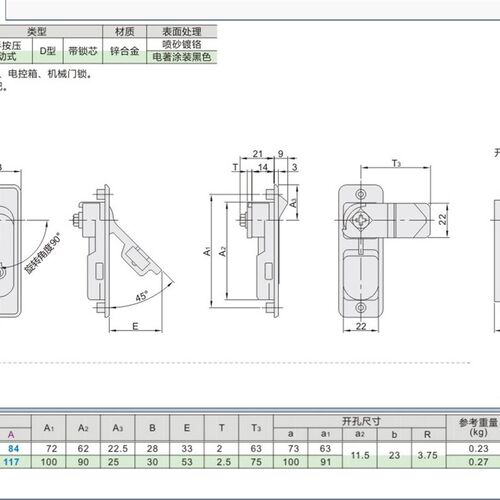
Task: Click the 开孔尺寸 header
Action: 361,421
